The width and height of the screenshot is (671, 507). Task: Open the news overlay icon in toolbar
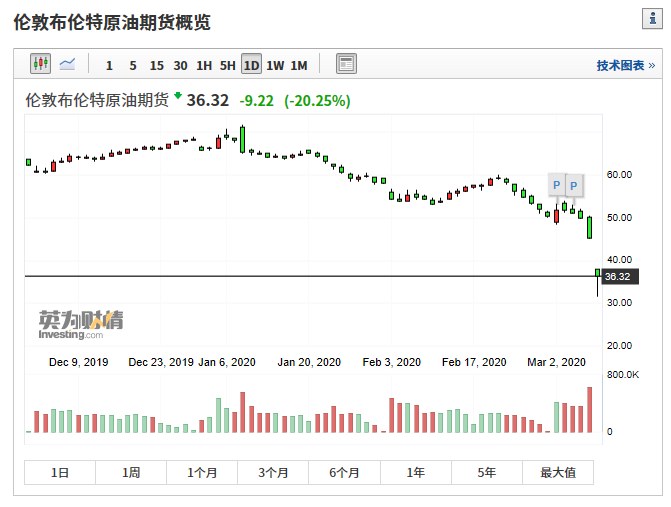point(346,64)
